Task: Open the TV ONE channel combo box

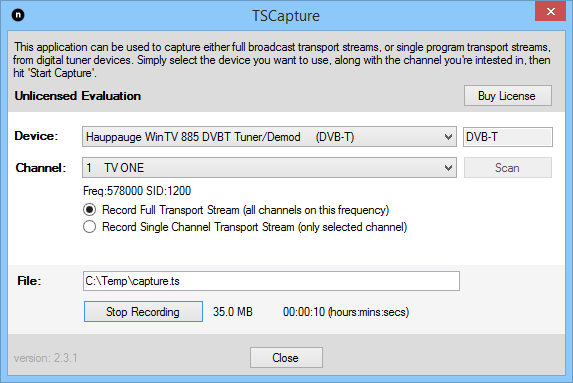Action: [269, 168]
